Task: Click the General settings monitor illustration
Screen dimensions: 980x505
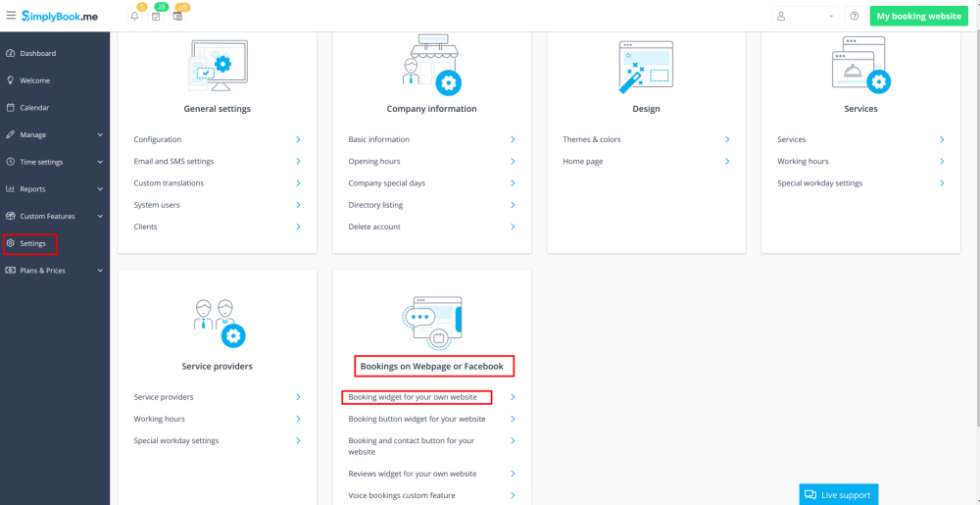Action: pos(217,65)
